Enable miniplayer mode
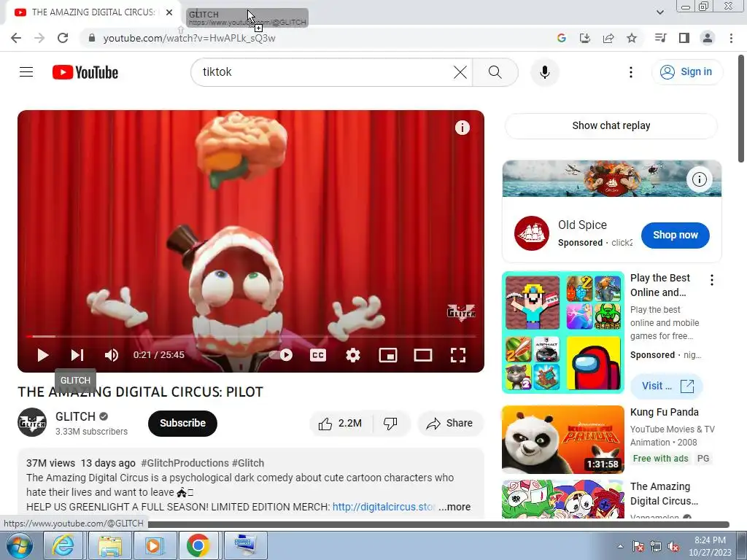 tap(388, 355)
